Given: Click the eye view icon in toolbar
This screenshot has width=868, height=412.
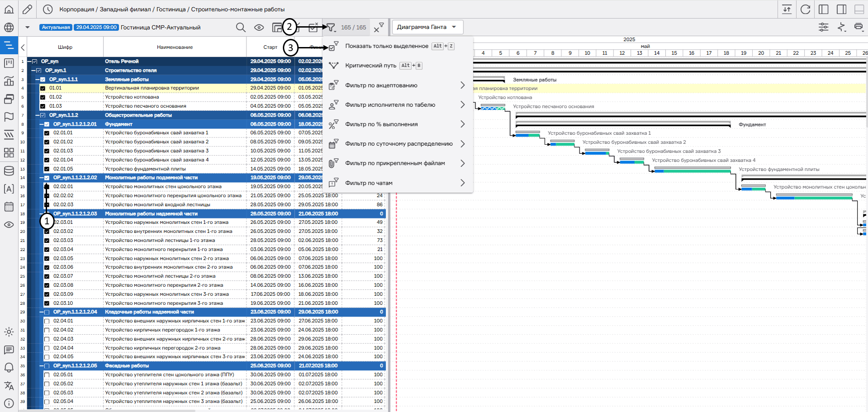Looking at the screenshot, I should pos(259,28).
